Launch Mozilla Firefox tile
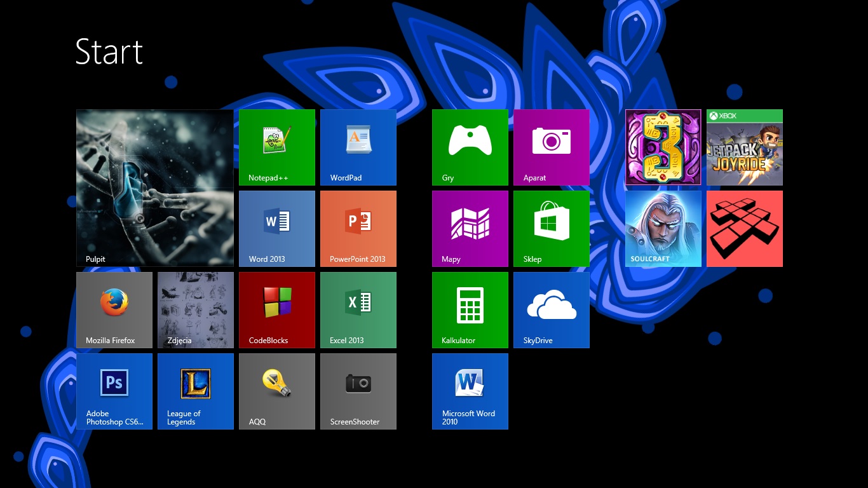868x488 pixels. tap(114, 310)
